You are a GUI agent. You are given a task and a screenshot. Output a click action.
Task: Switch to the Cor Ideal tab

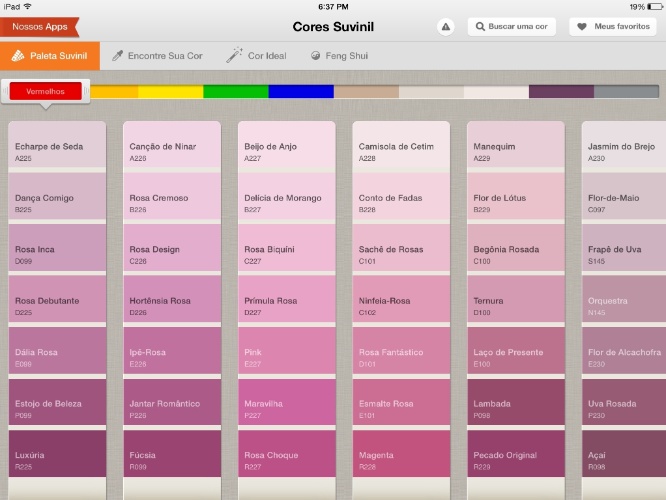(256, 56)
